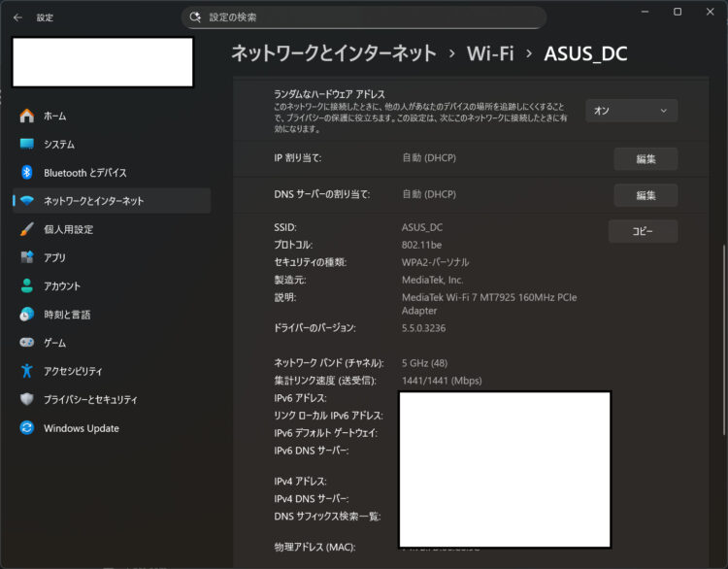Click the アクセシビリティ figure icon
This screenshot has height=569, width=728.
coord(27,371)
